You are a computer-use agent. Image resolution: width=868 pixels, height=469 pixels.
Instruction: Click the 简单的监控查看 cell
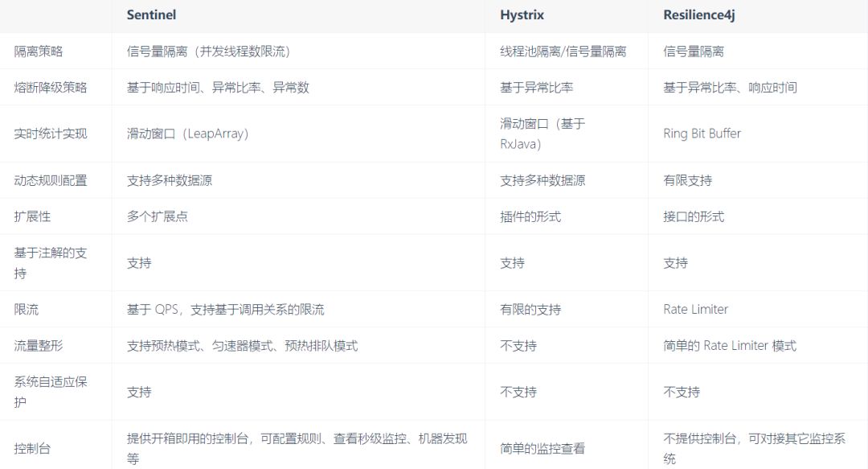pos(542,449)
